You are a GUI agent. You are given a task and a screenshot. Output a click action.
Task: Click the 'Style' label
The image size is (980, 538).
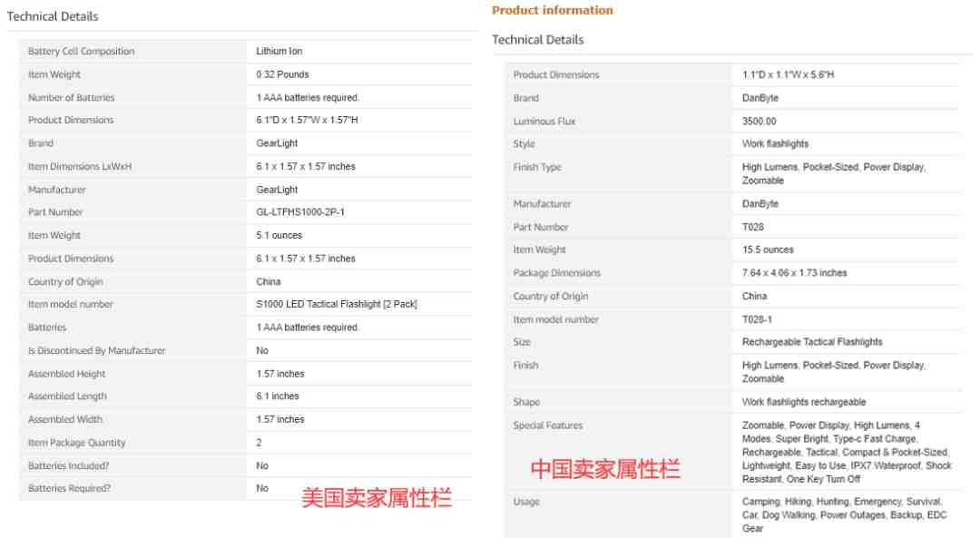point(524,143)
